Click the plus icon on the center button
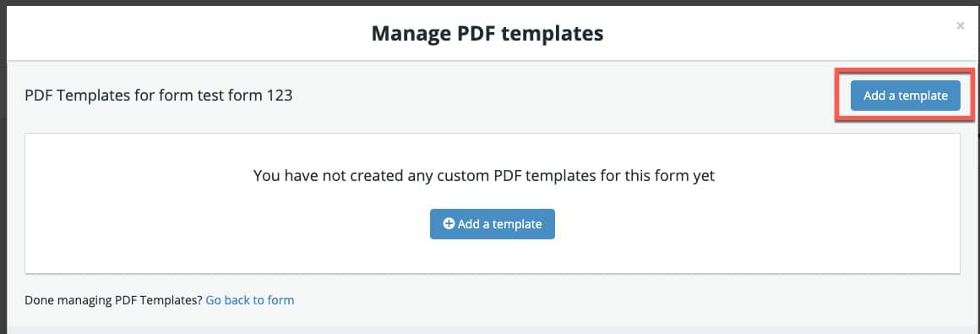 448,223
